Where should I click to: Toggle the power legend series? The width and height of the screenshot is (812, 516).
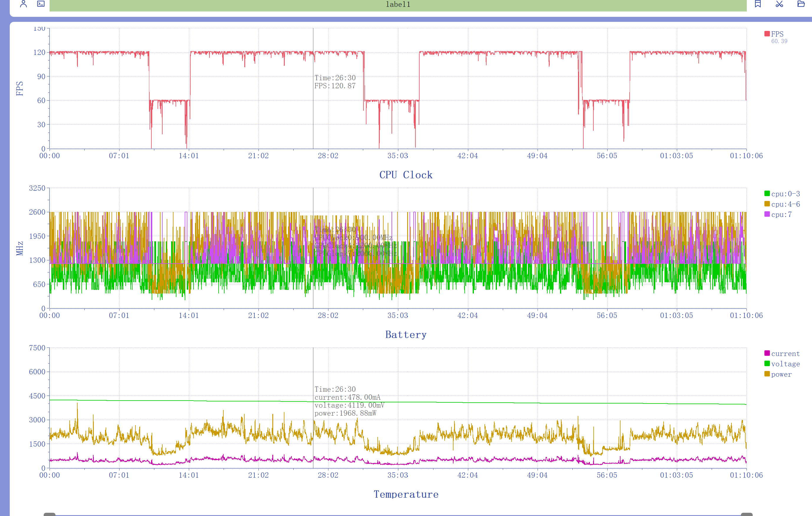coord(778,374)
